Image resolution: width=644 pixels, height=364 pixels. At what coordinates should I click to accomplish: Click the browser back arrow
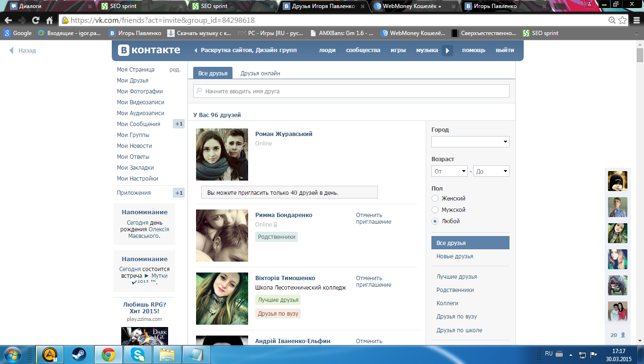tap(8, 20)
